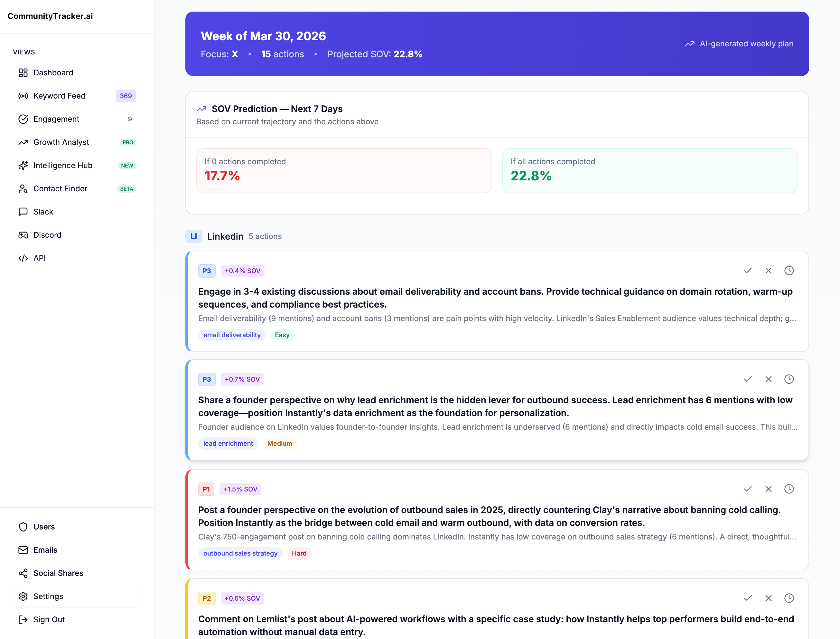Screen dimensions: 840x639
Task: Click the Slack chat bubble icon
Action: tap(23, 212)
